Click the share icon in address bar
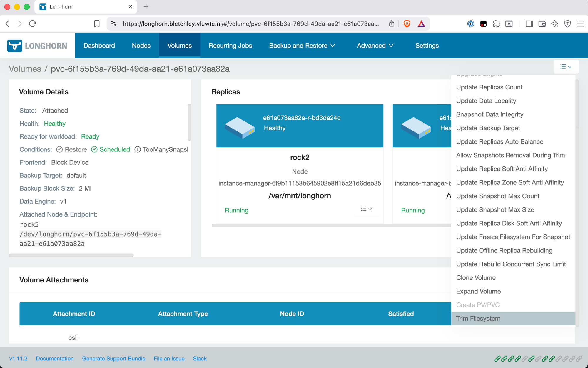 tap(392, 24)
